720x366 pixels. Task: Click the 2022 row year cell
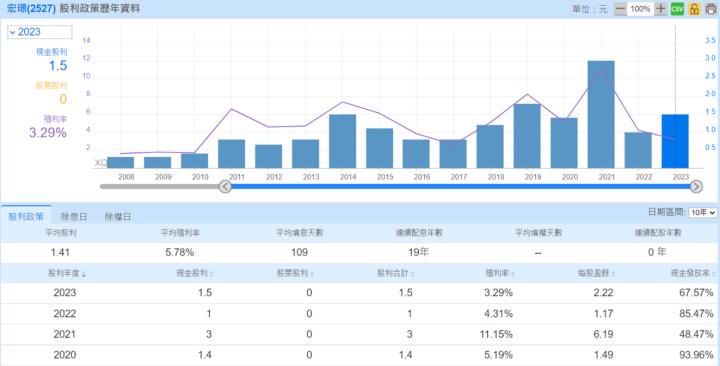point(65,314)
